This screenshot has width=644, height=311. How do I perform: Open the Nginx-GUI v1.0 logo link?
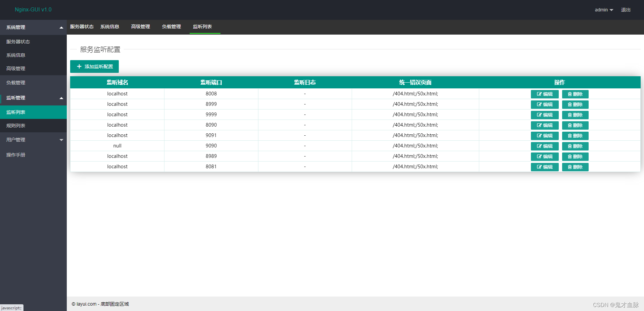point(33,9)
